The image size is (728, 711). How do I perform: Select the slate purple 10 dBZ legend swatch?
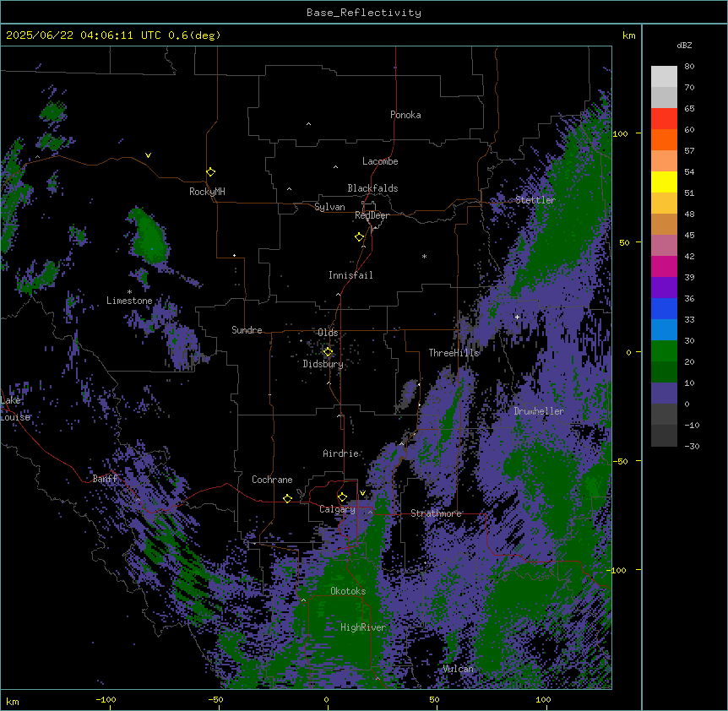664,393
